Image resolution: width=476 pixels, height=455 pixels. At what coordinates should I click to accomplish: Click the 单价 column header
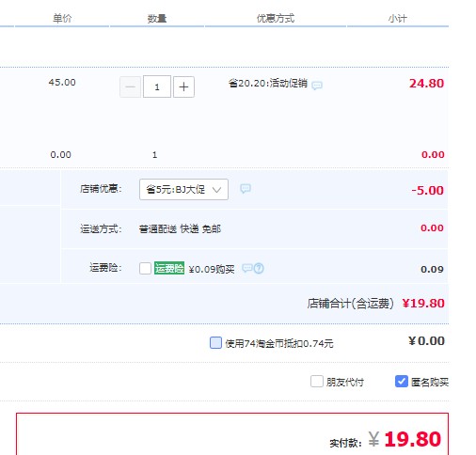click(x=62, y=19)
